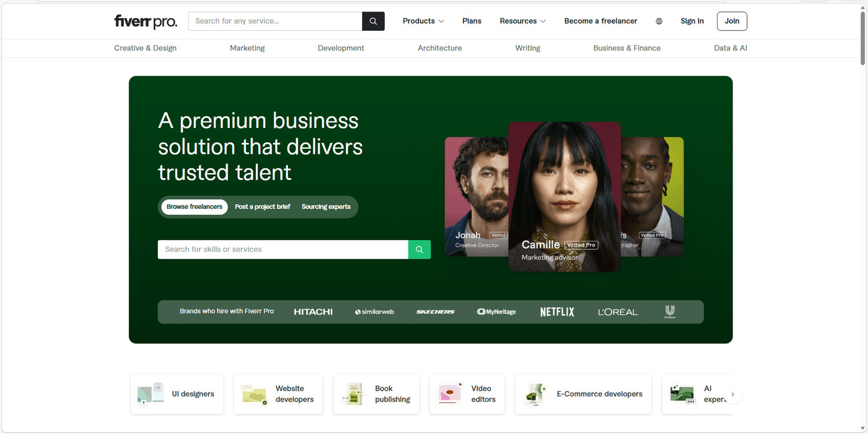Select the 'Browse freelancers' tab

pyautogui.click(x=194, y=207)
